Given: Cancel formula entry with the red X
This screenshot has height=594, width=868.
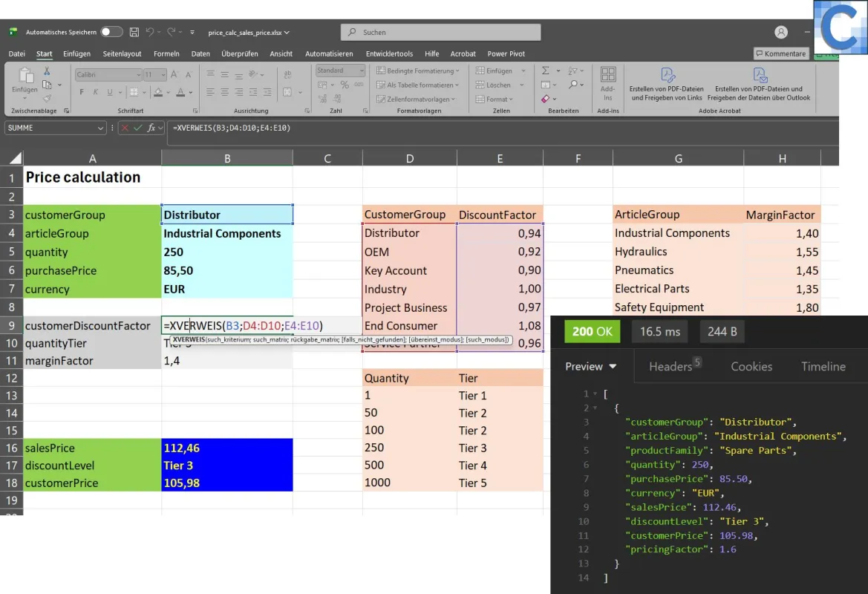Looking at the screenshot, I should (x=125, y=128).
